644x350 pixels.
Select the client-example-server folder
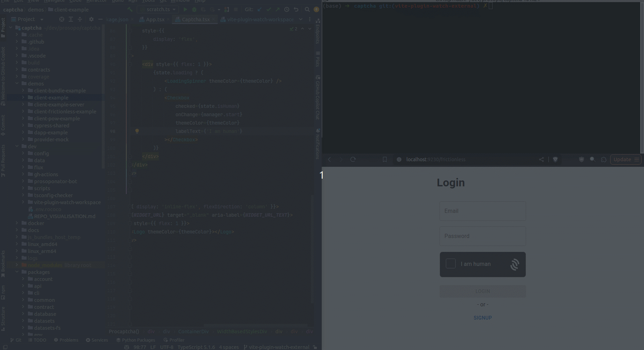point(59,104)
